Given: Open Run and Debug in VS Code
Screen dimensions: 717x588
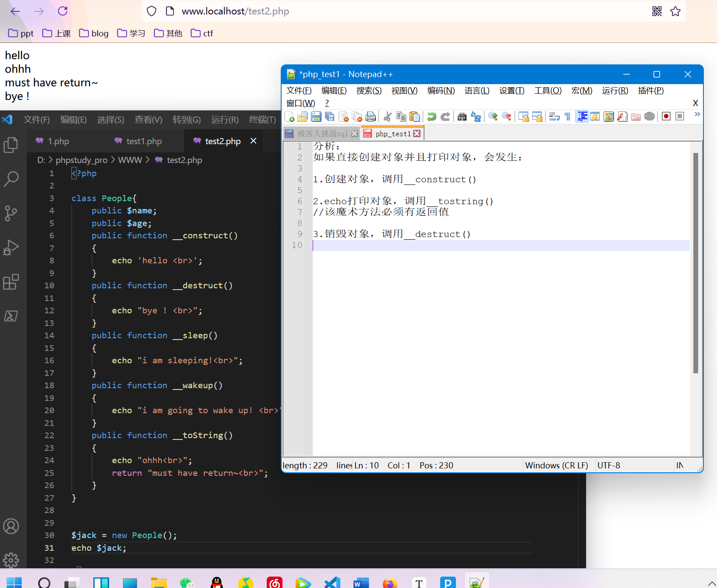Looking at the screenshot, I should tap(11, 248).
